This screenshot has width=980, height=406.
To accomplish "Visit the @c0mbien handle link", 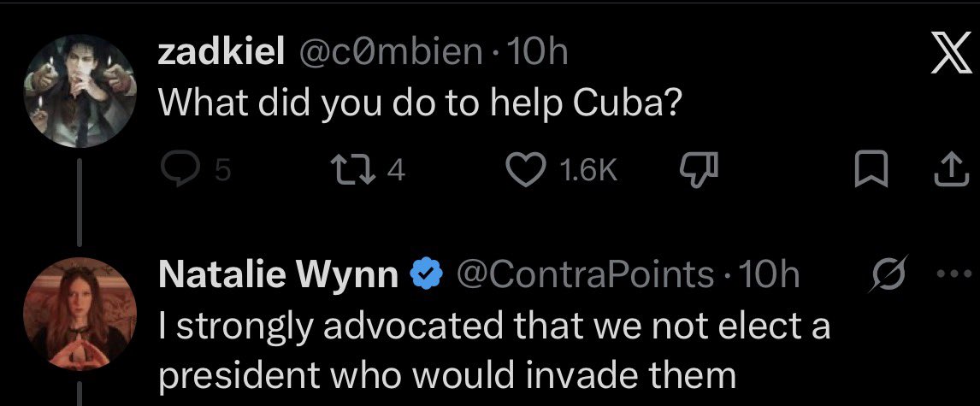I will tap(389, 53).
